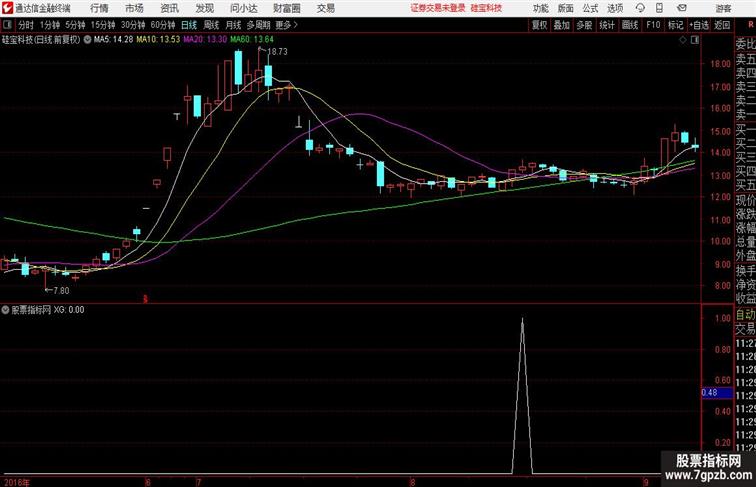The height and width of the screenshot is (487, 756).
Task: Click the MA10: 13.53 label
Action: coord(158,40)
